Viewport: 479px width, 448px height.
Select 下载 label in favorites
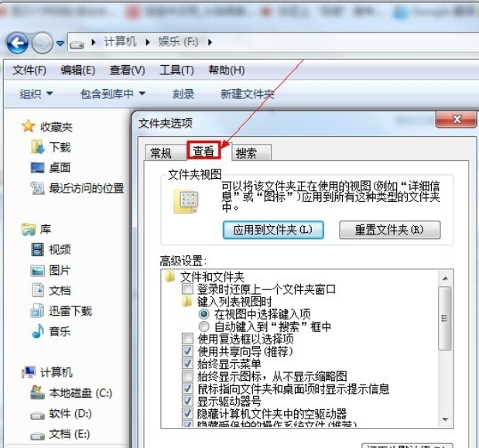click(60, 147)
